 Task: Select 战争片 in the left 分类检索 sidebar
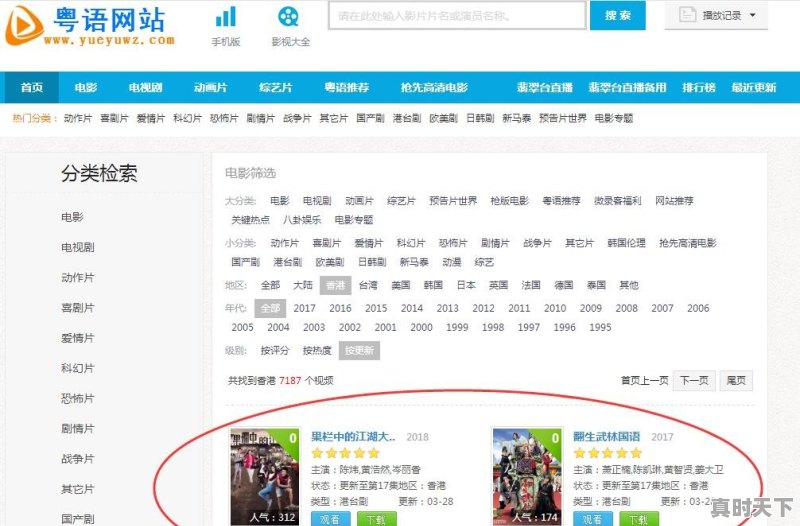(x=78, y=459)
